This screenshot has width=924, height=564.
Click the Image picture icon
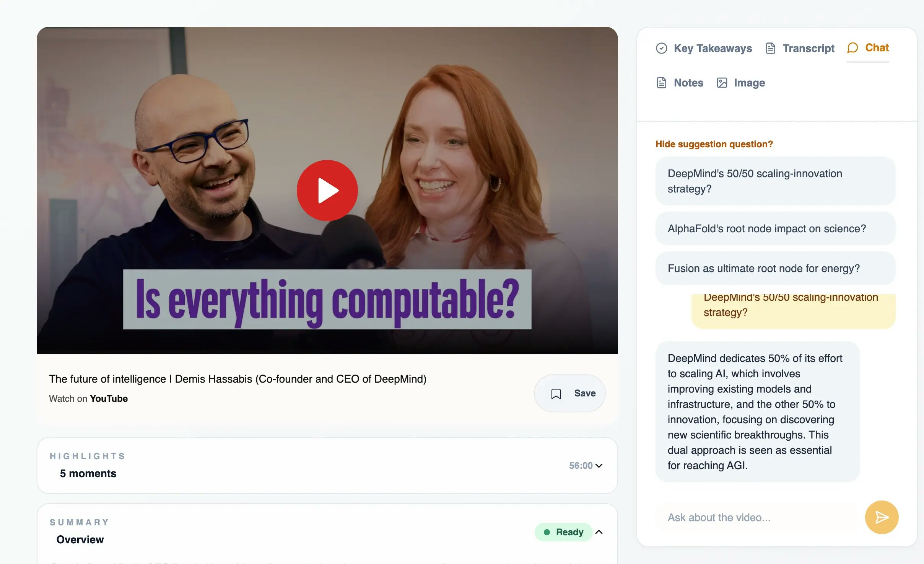click(x=722, y=83)
